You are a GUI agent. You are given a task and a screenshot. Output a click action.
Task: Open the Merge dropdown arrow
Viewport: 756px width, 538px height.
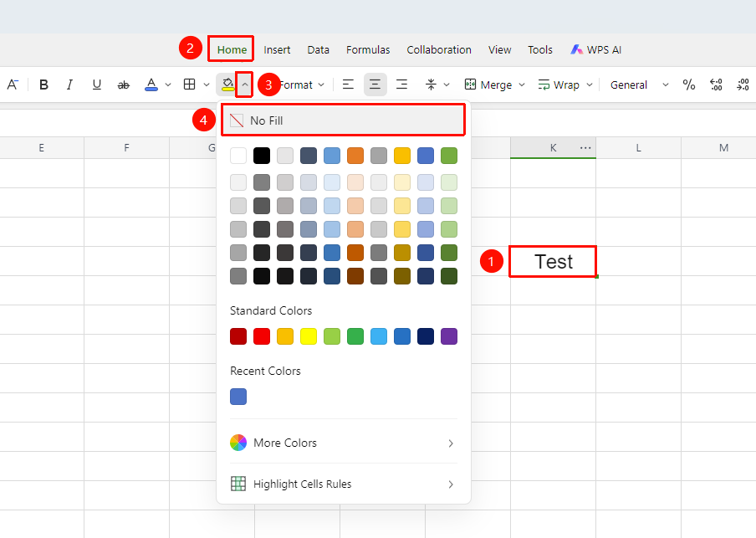[x=522, y=85]
